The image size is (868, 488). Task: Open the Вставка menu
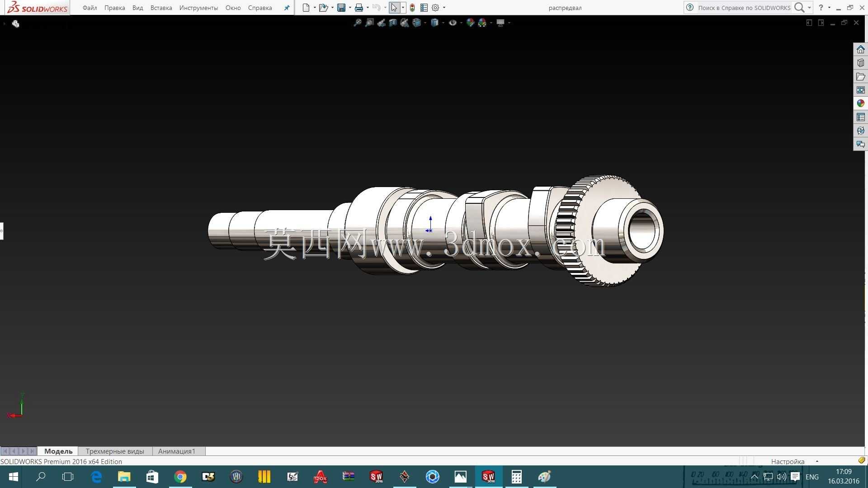click(x=161, y=8)
